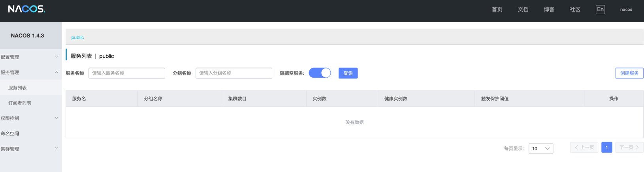This screenshot has height=172, width=644.
Task: Click the 实例数 column header
Action: click(x=342, y=99)
